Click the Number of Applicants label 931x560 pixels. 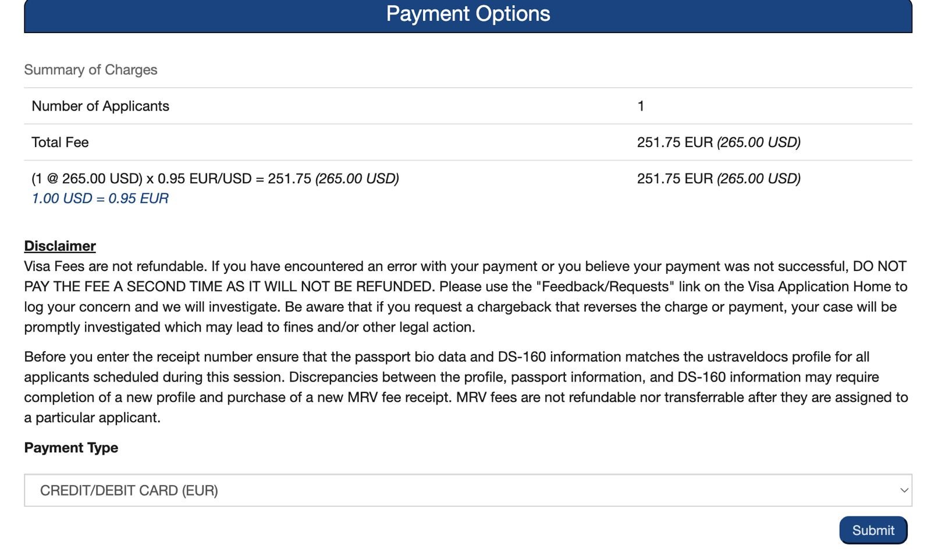(100, 106)
